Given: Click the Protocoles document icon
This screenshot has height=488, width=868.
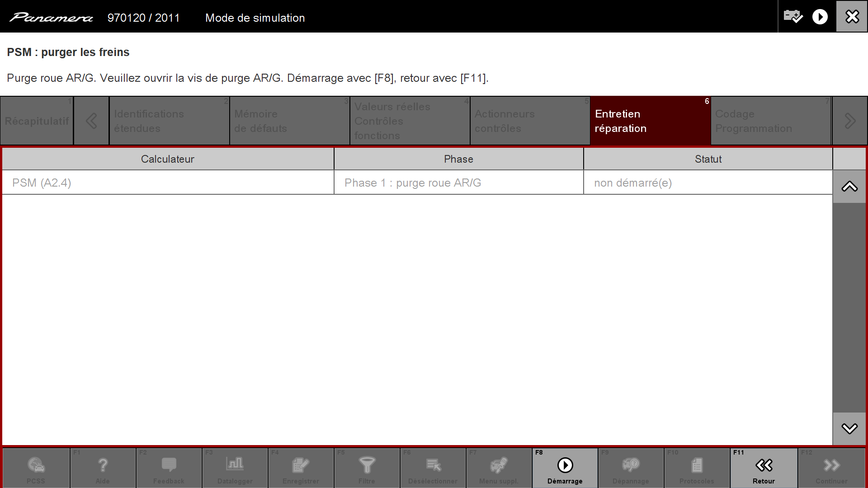Looking at the screenshot, I should [x=697, y=465].
